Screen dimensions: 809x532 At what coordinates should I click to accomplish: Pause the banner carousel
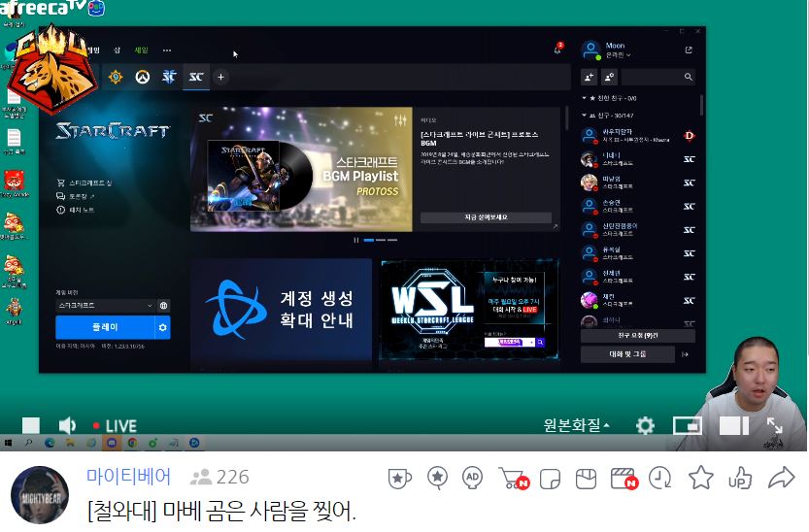point(356,240)
